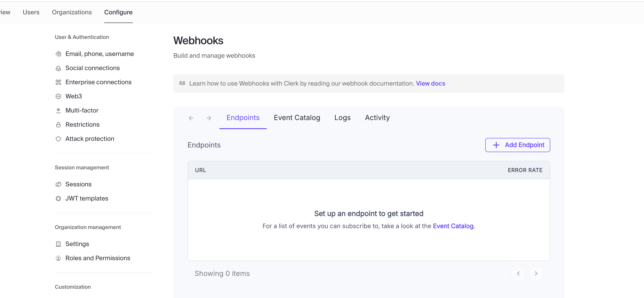Select the Roles and Permissions icon

point(58,258)
